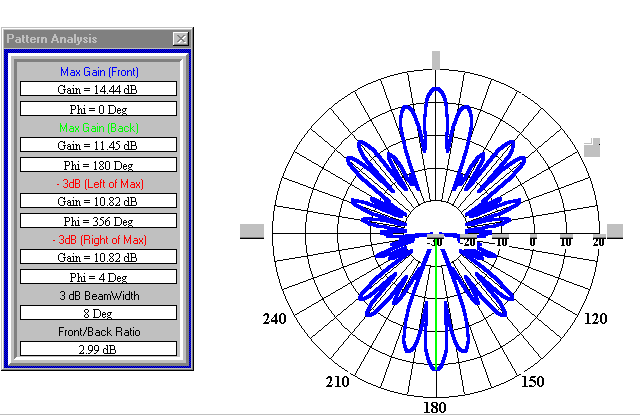641x415 pixels.
Task: Select the Max Gain (Front) gain field
Action: tap(99, 89)
